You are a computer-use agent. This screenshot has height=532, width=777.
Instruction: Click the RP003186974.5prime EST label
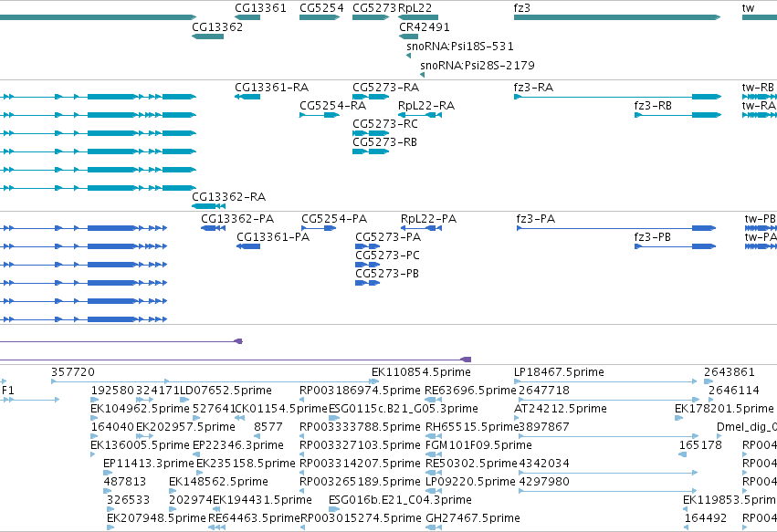(x=360, y=391)
